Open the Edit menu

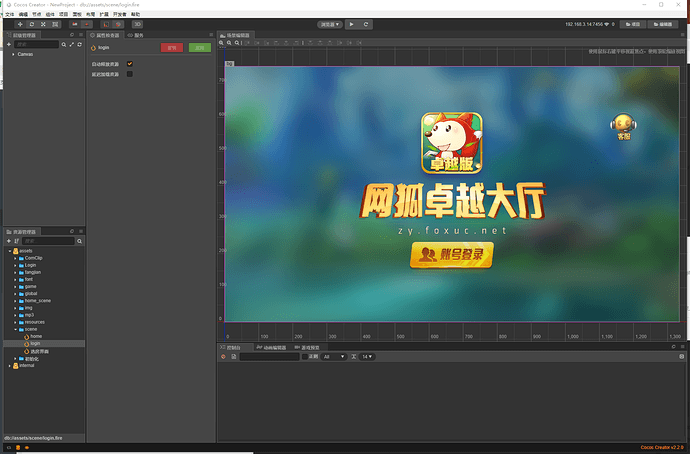(23, 14)
